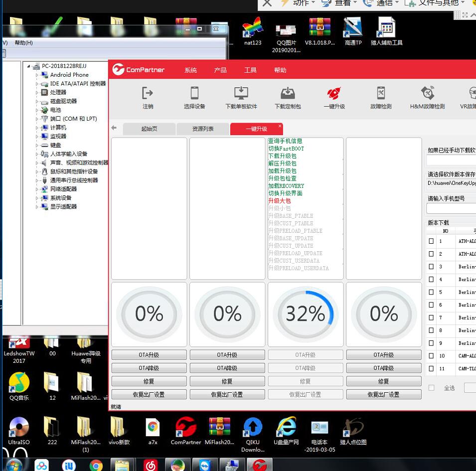Tick the checkbox for version row 9

[x=431, y=343]
